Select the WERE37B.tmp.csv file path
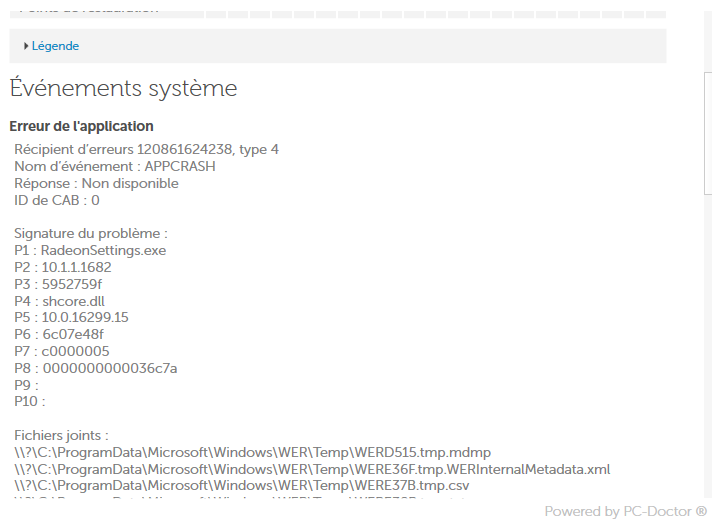 (x=242, y=486)
